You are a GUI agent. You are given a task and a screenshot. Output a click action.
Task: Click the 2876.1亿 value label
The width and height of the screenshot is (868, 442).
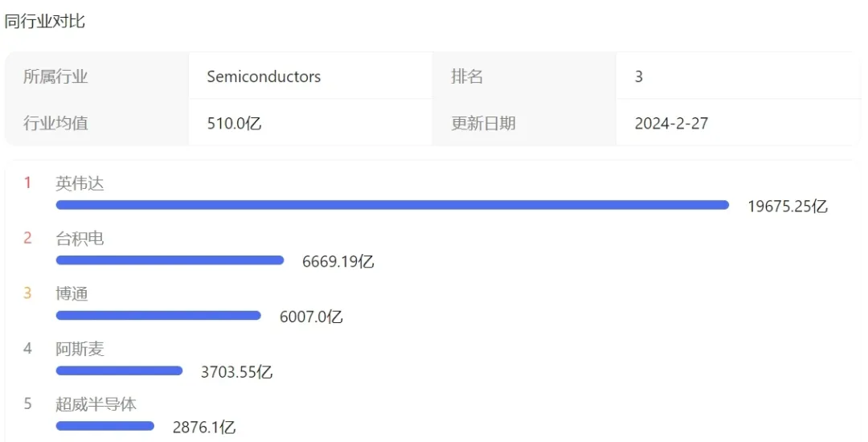204,428
